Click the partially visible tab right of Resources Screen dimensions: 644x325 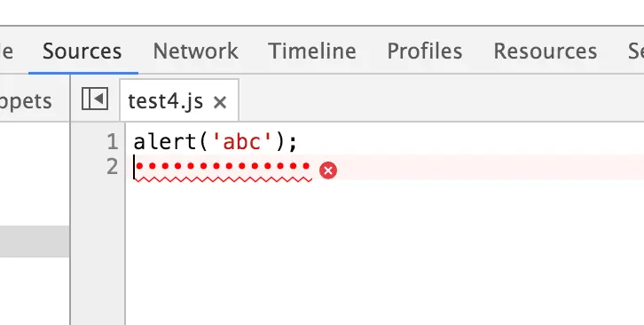point(636,51)
